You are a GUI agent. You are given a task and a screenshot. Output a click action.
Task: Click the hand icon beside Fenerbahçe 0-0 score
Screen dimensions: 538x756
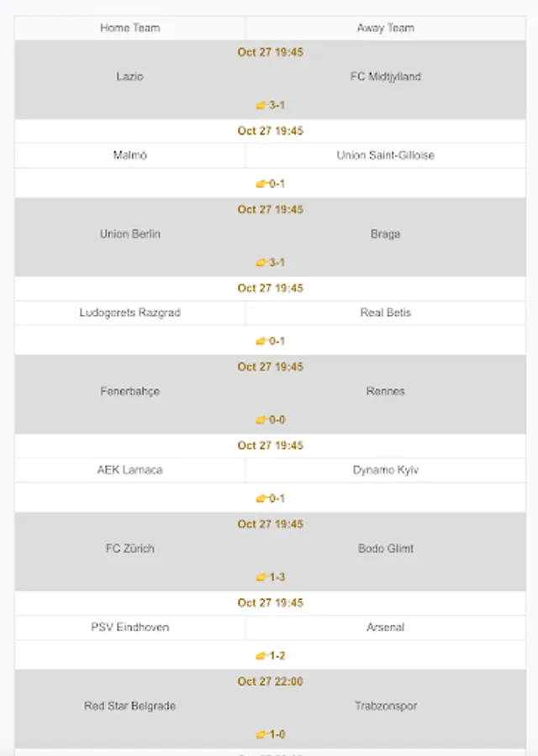tap(261, 419)
